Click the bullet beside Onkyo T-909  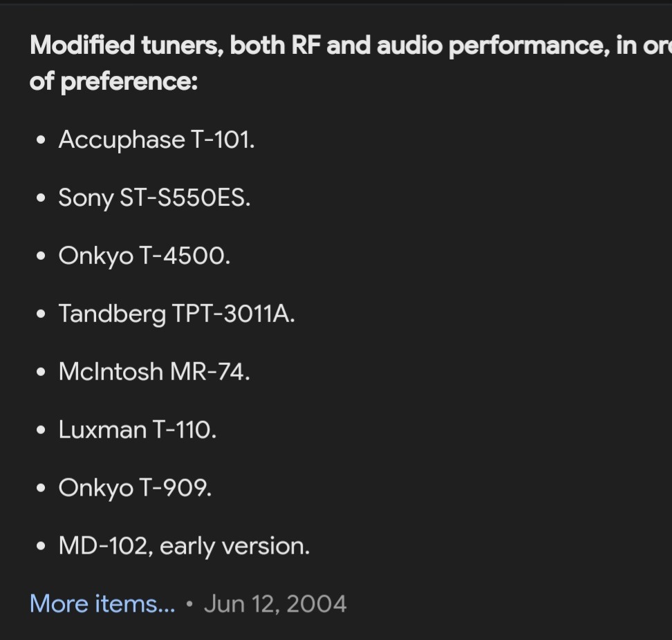tap(41, 488)
